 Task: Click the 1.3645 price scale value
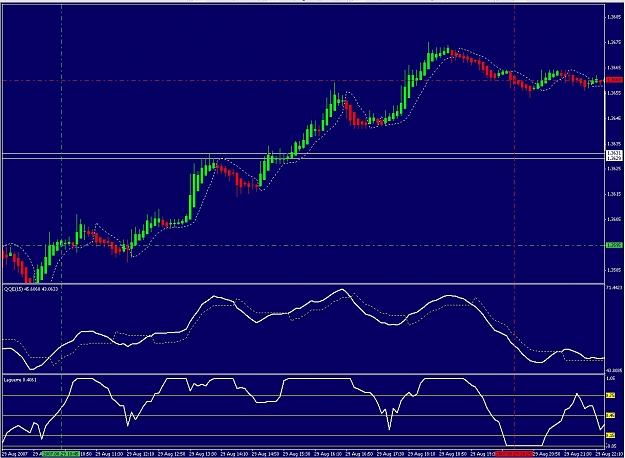(x=614, y=118)
